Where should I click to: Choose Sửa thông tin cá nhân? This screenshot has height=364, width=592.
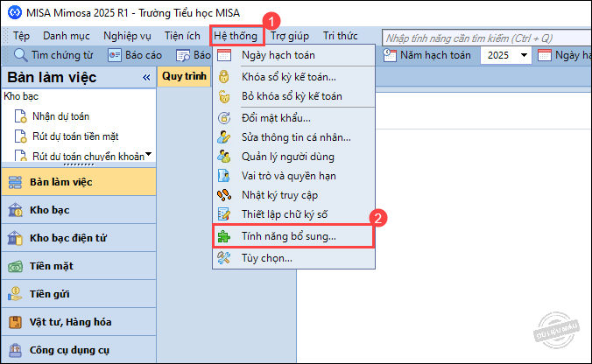pyautogui.click(x=293, y=137)
